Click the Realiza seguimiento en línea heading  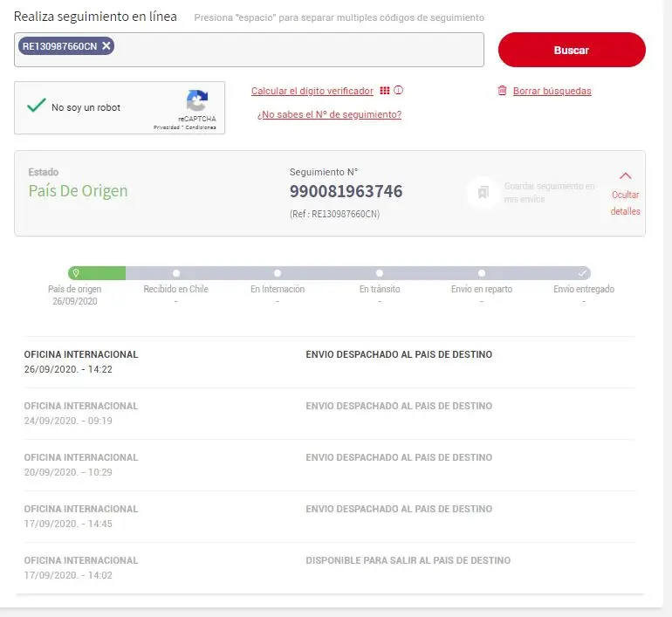95,17
